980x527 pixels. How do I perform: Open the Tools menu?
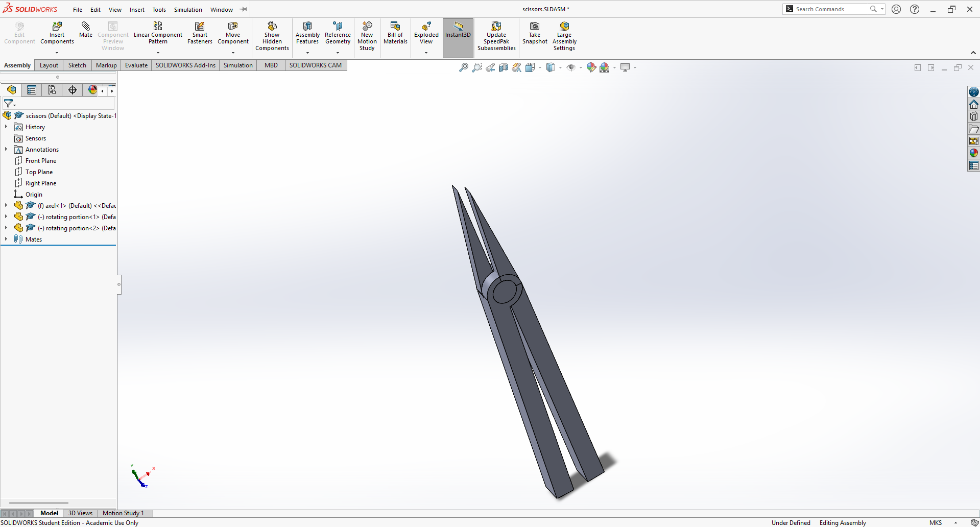(159, 10)
